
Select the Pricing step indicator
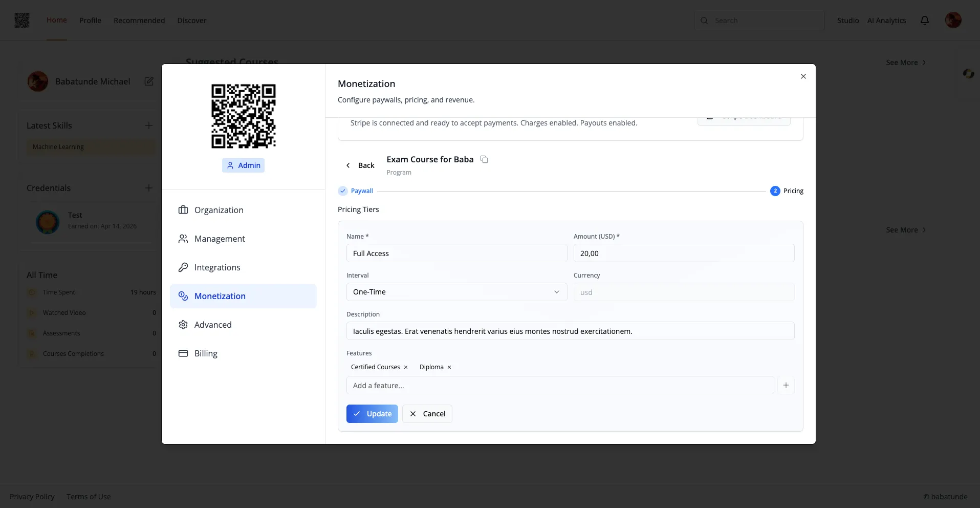pyautogui.click(x=787, y=191)
